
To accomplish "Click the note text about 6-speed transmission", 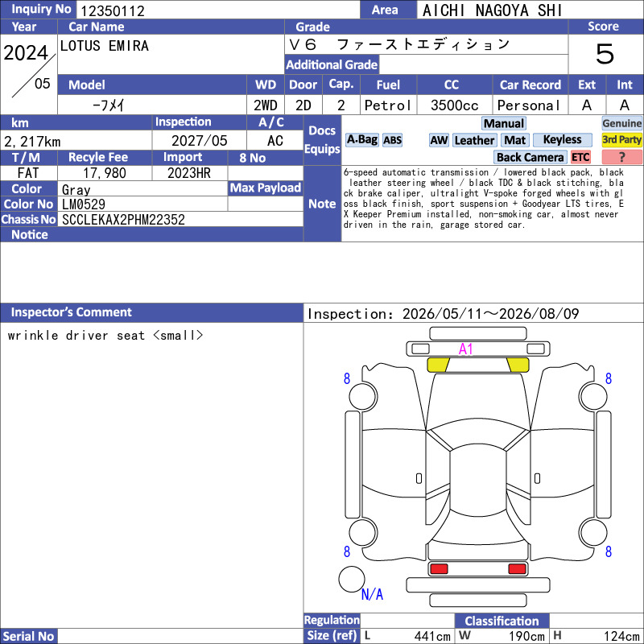I will [484, 198].
